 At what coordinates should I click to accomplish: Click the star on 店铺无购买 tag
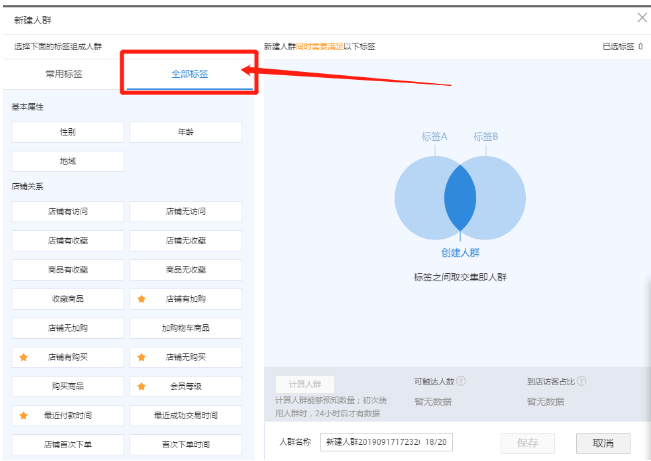(141, 357)
